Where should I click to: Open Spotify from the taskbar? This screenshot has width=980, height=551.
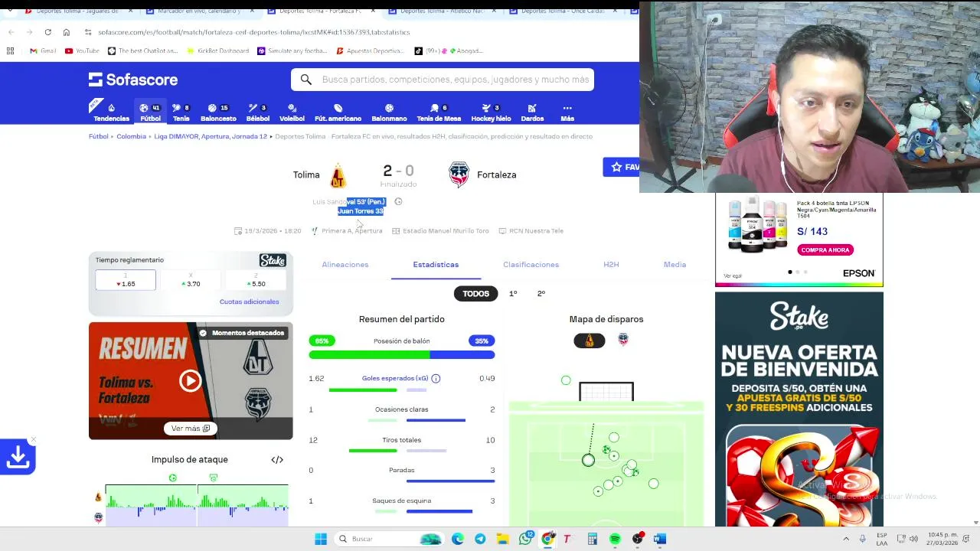(x=615, y=539)
